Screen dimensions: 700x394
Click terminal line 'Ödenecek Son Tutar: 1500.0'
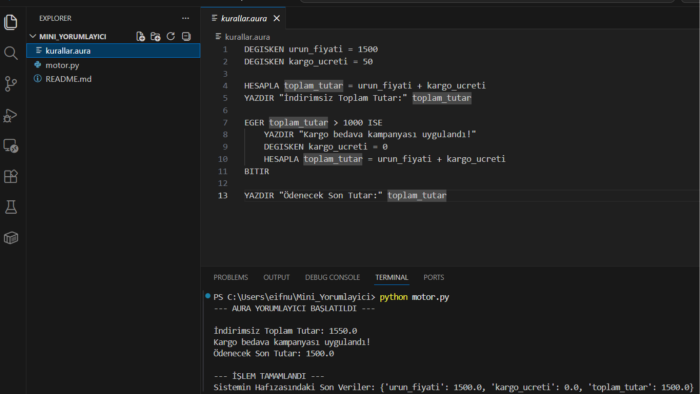[274, 353]
